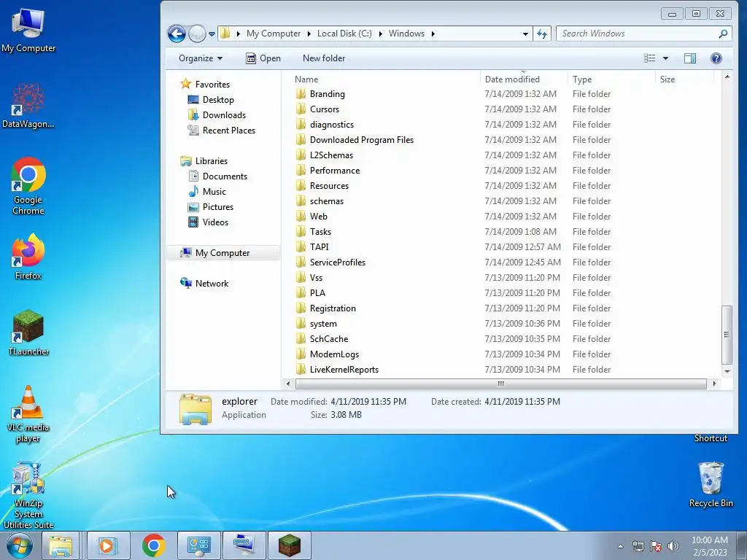Viewport: 747px width, 560px height.
Task: Show hidden tray icons arrow
Action: pyautogui.click(x=620, y=546)
